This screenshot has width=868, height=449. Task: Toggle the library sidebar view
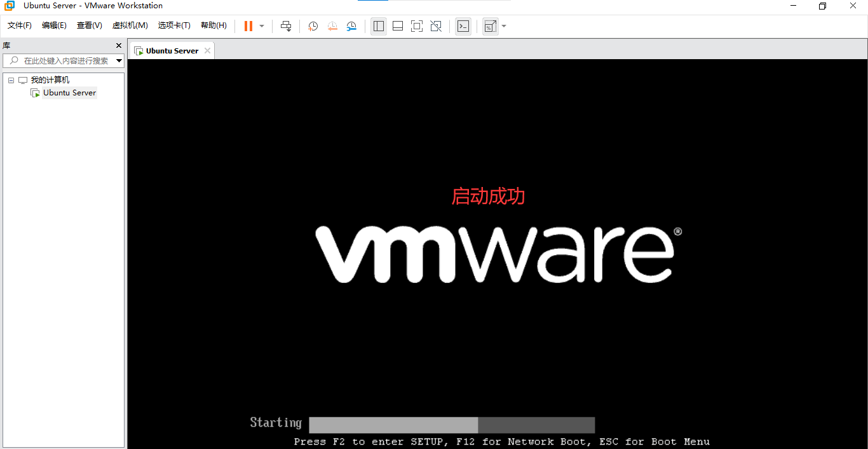click(379, 26)
